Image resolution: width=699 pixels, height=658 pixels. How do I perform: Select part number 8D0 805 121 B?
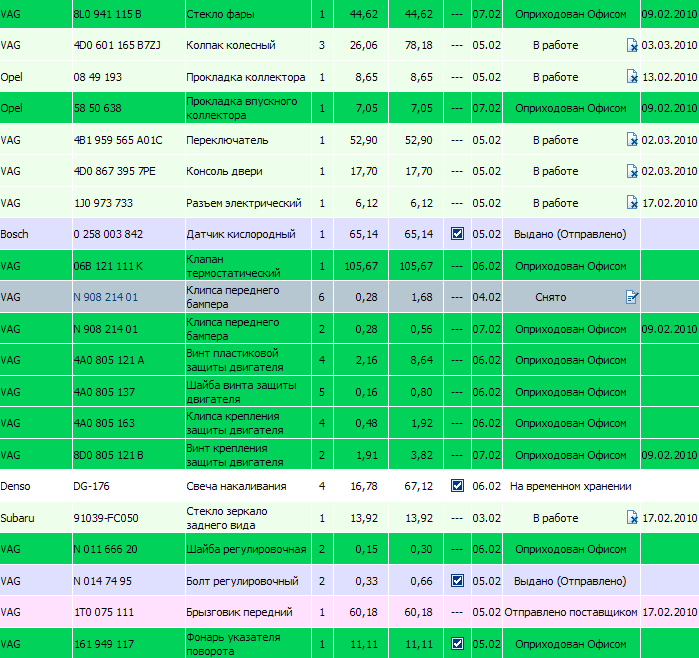pos(108,455)
